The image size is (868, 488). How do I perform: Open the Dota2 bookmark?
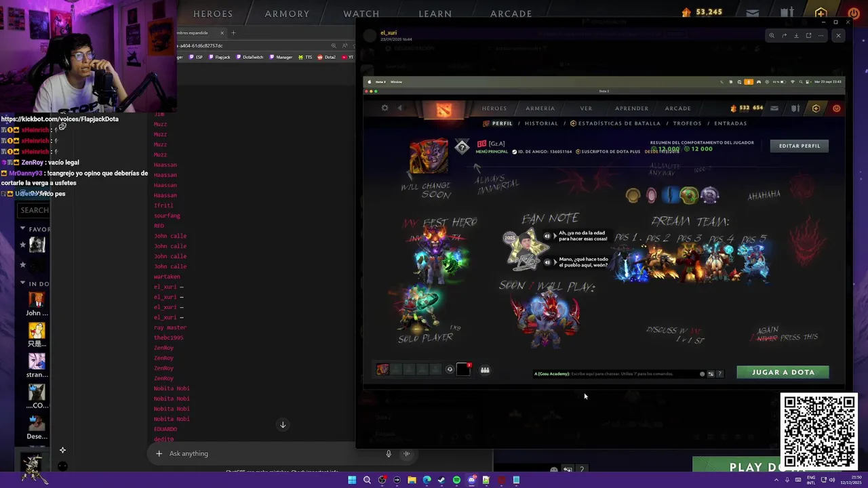point(327,57)
